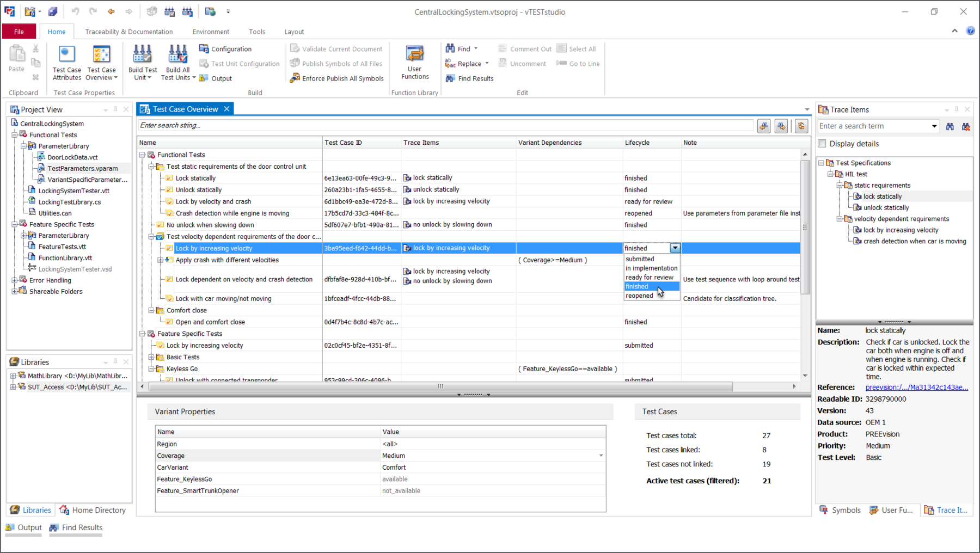
Task: Open Configuration in the Build group
Action: pyautogui.click(x=225, y=49)
